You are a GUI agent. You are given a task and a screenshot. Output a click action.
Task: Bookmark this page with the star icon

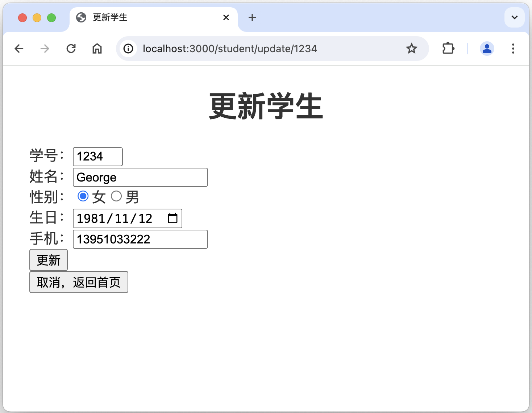coord(411,49)
